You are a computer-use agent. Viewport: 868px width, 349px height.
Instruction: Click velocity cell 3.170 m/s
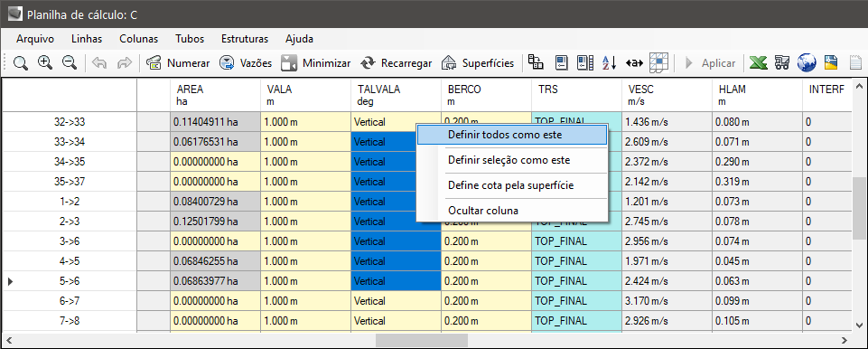pyautogui.click(x=667, y=301)
